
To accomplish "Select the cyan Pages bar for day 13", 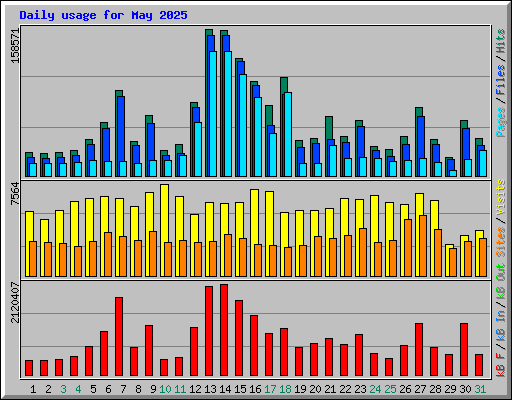I will click(x=213, y=114).
